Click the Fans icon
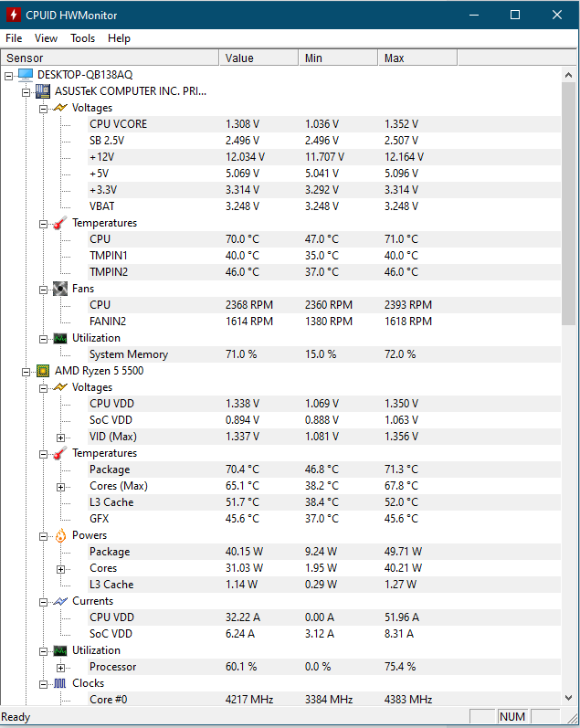 tap(60, 289)
